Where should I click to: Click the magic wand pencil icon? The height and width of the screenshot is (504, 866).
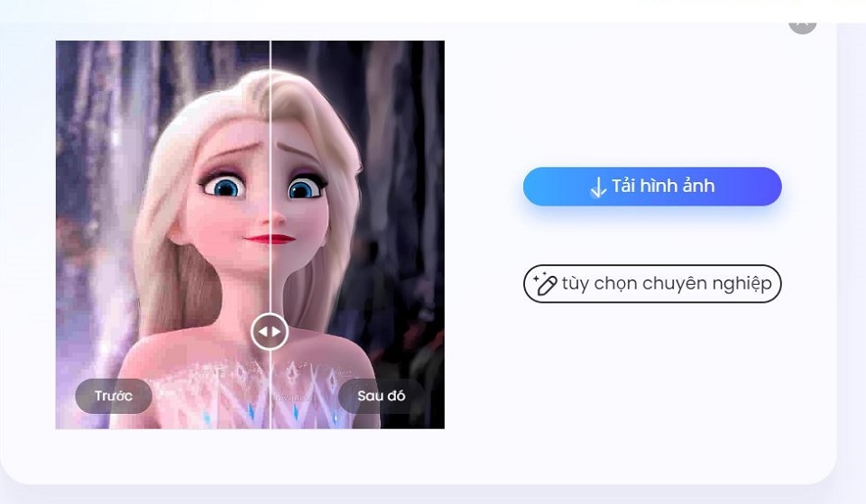pos(545,283)
